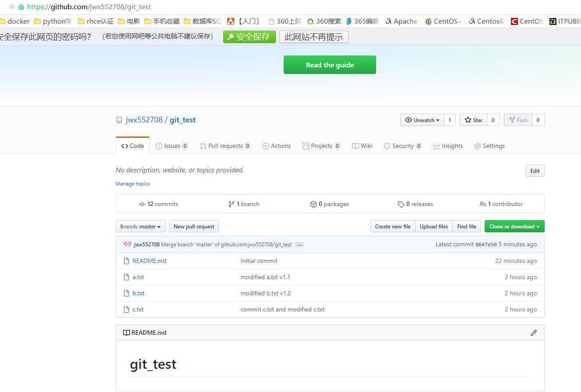
Task: Open the b.txt file link
Action: click(x=138, y=293)
